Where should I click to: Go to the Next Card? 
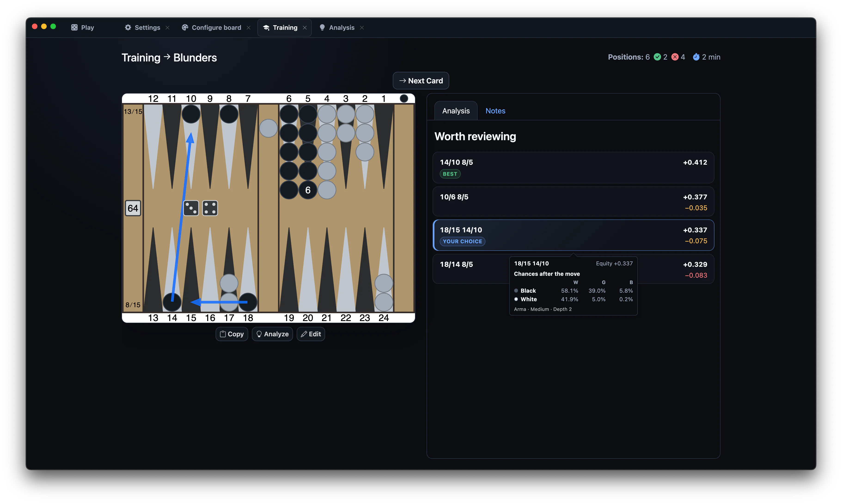click(x=421, y=81)
